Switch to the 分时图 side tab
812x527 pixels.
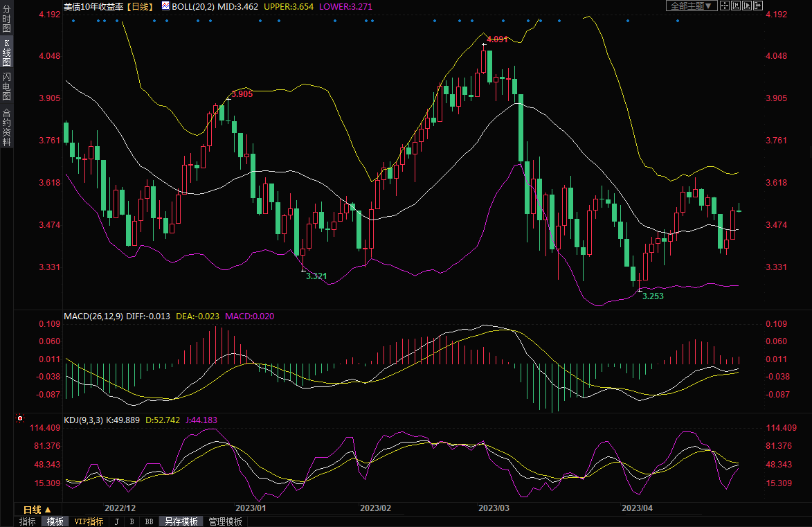6,19
